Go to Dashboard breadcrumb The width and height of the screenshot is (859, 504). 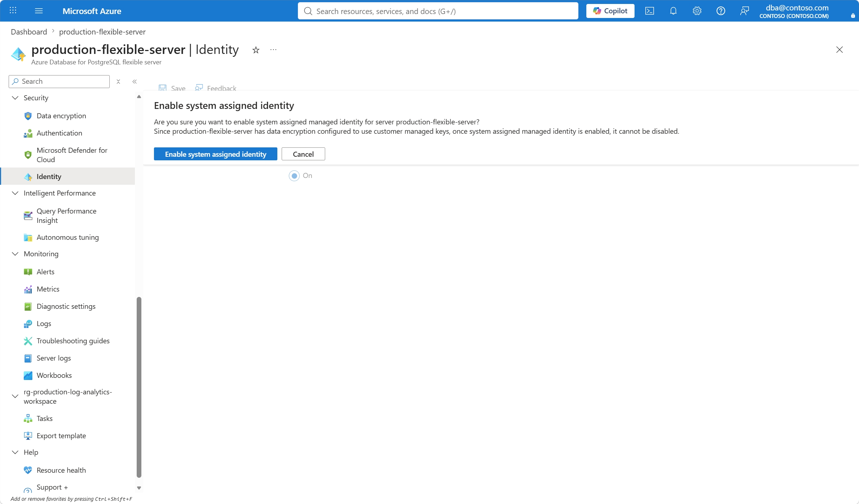tap(29, 32)
